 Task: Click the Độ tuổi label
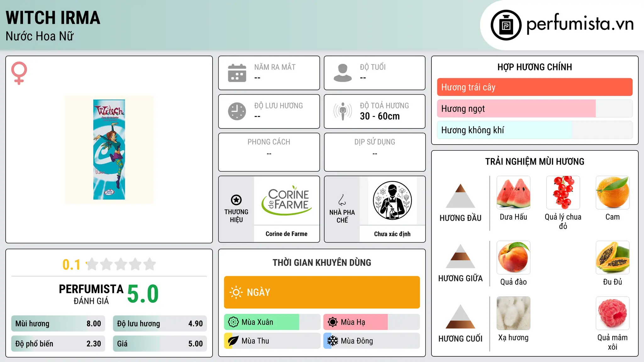tap(373, 67)
